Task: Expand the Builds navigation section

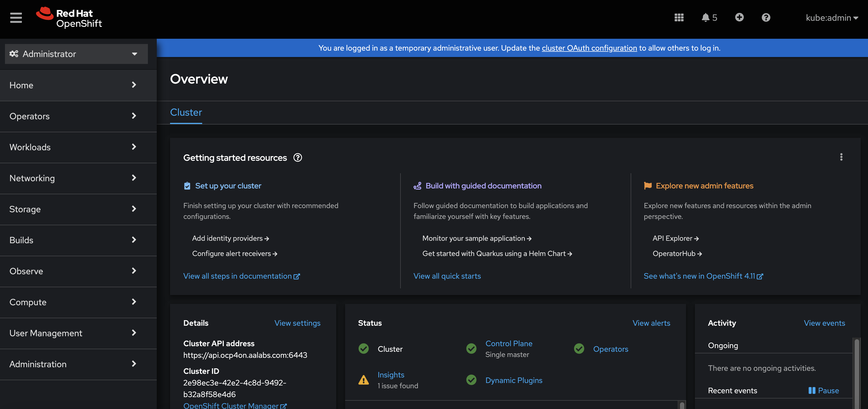Action: pyautogui.click(x=78, y=240)
